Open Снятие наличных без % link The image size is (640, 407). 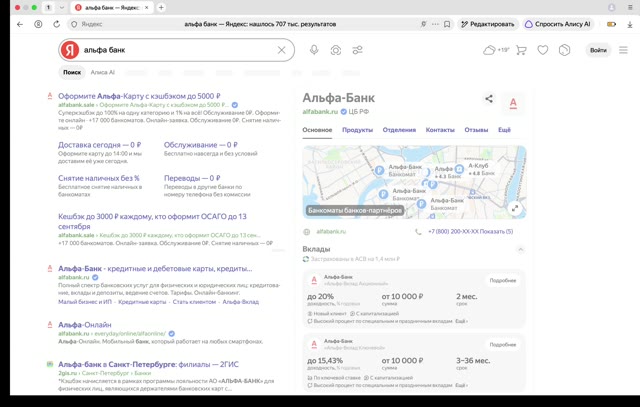99,178
